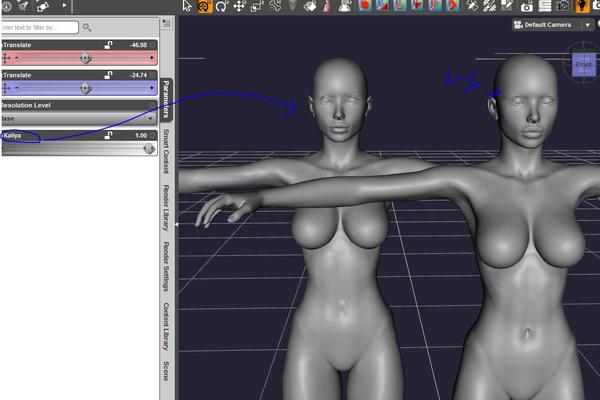This screenshot has height=400, width=600.
Task: Click the white bust figure icon
Action: pos(345,6)
